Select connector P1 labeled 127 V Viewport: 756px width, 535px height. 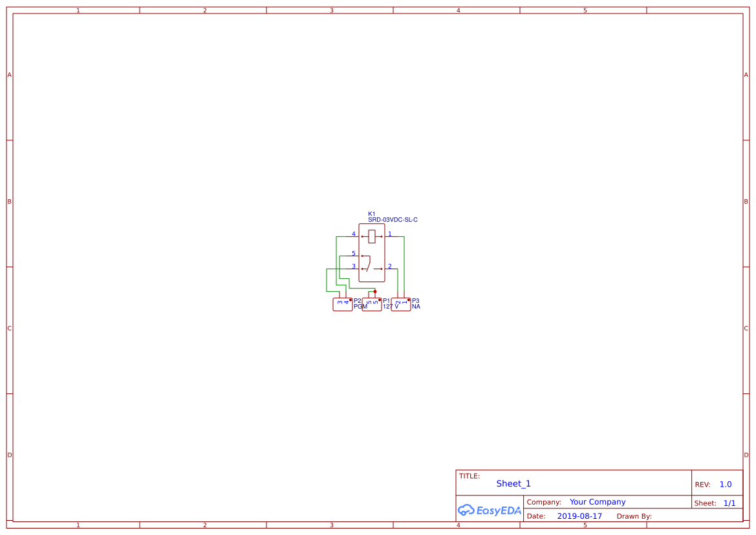pos(372,303)
